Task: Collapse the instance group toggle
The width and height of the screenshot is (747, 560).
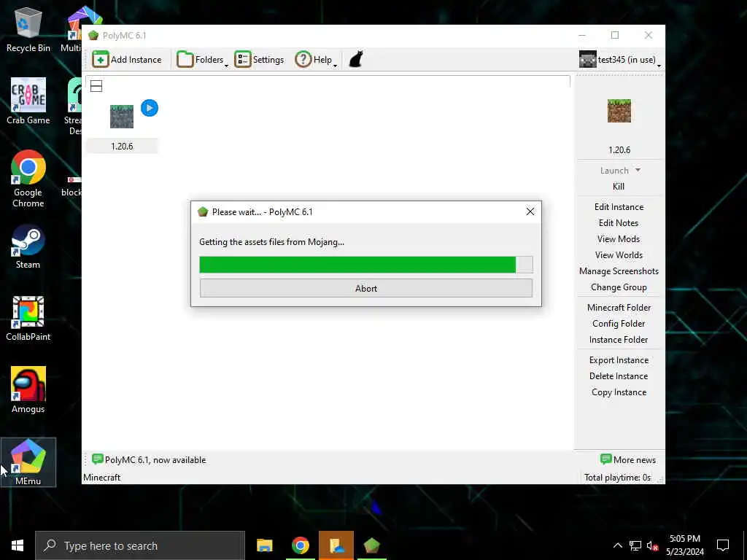Action: click(96, 86)
